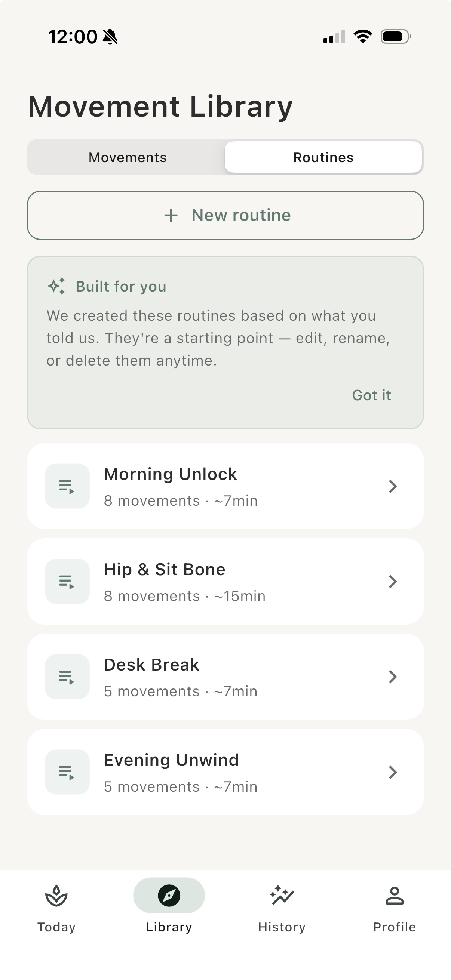
Task: Tap the Hip & Sit Bone routine icon
Action: coord(67,581)
